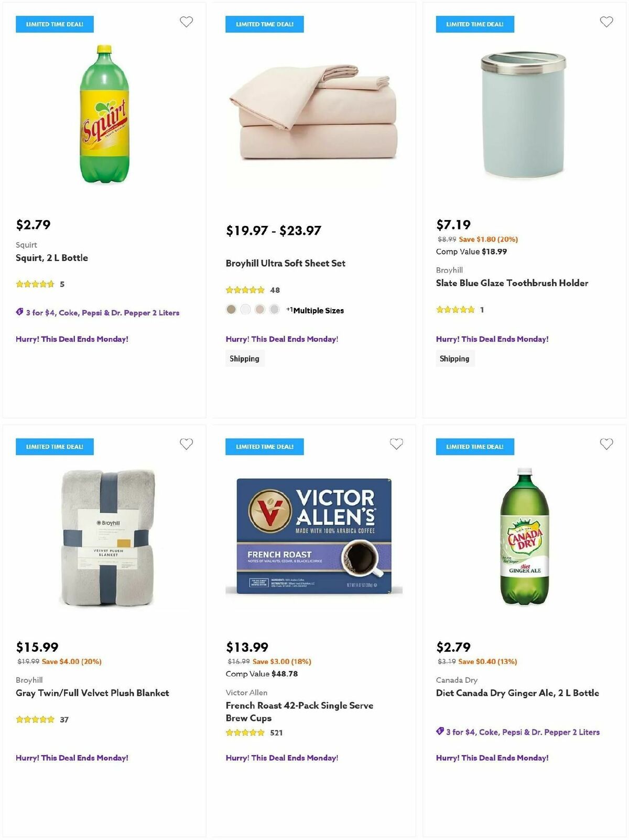629x840 pixels.
Task: Add Victor Allen's brew cups to wishlist
Action: (396, 443)
